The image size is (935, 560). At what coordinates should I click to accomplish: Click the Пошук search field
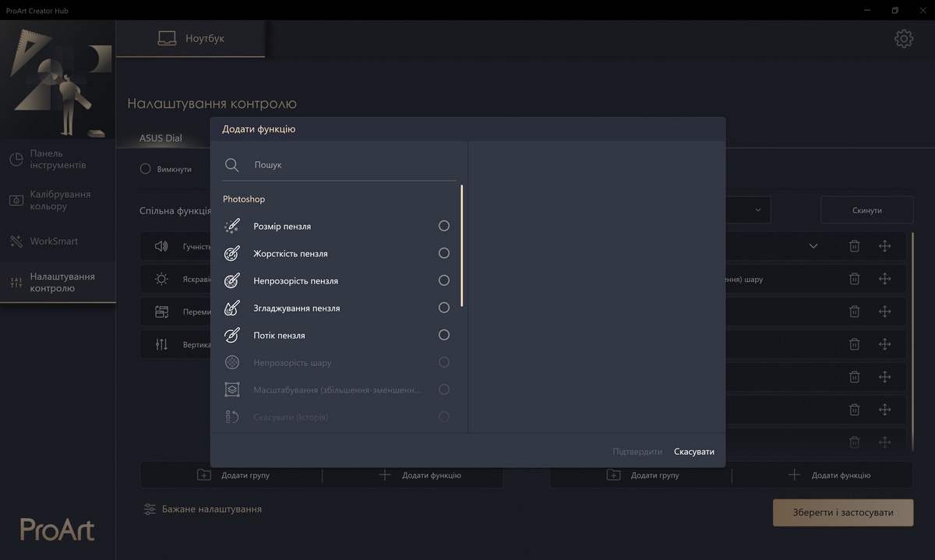351,165
